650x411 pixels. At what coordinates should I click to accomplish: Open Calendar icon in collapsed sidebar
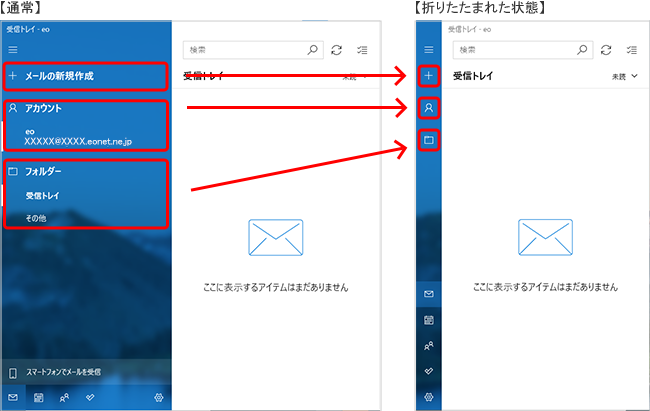click(x=429, y=320)
